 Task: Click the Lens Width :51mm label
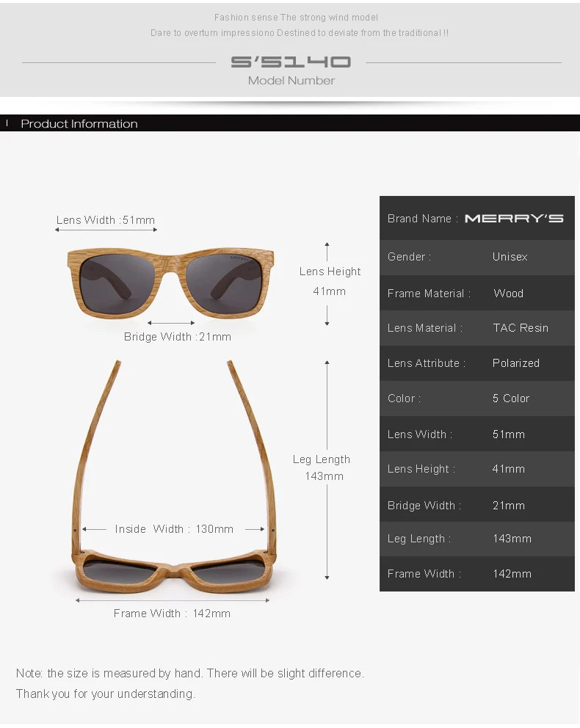106,220
